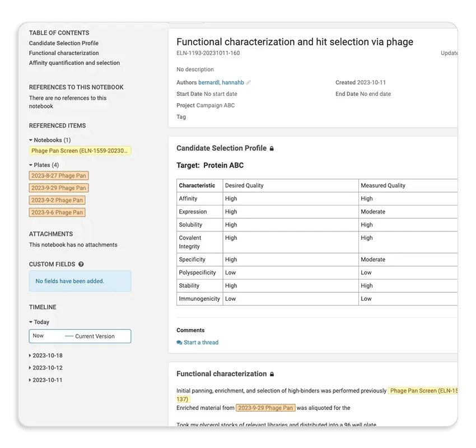Viewport: 476px width, 448px height.
Task: Expand the 2023-10-18 timeline entry
Action: point(31,356)
